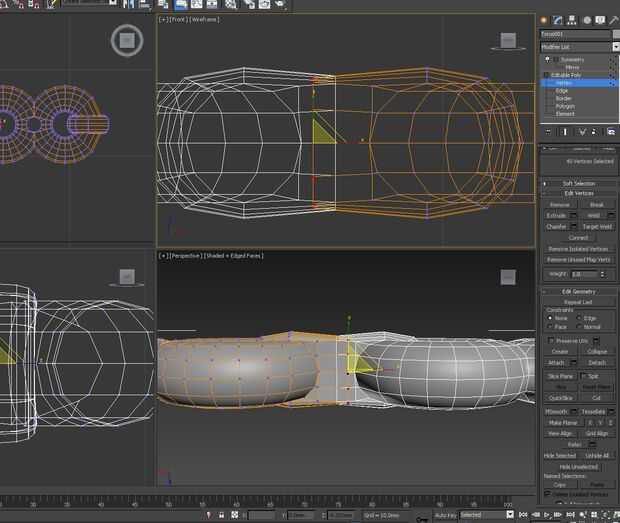This screenshot has height=523, width=620.
Task: Select the Edge constraint radio button
Action: coord(580,318)
